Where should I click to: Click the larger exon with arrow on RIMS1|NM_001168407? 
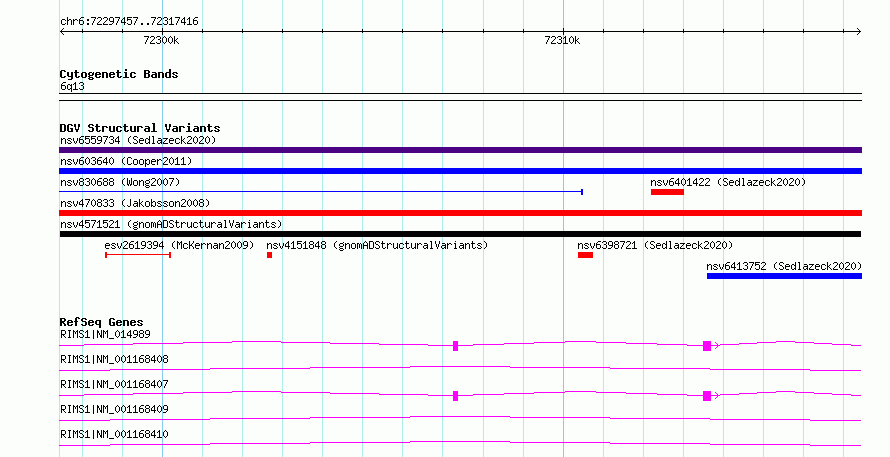coord(707,396)
